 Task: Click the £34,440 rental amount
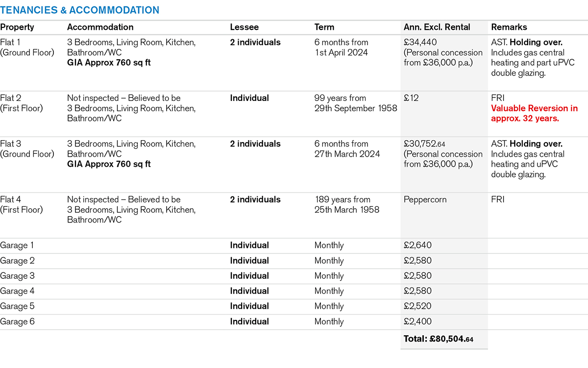tap(420, 43)
